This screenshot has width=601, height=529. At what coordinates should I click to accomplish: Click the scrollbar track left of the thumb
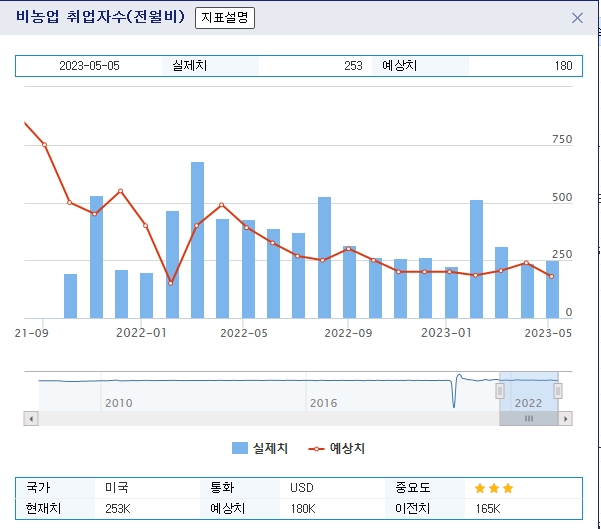coord(268,418)
